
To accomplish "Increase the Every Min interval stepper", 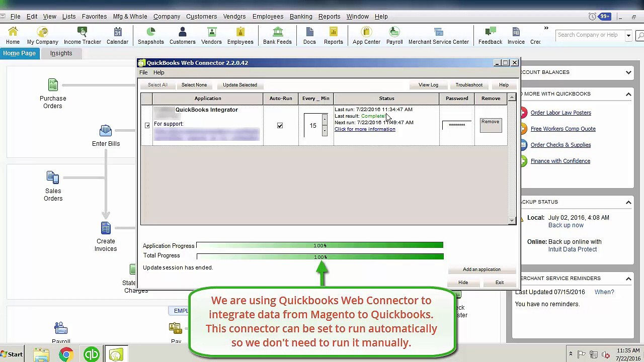I will [x=325, y=120].
